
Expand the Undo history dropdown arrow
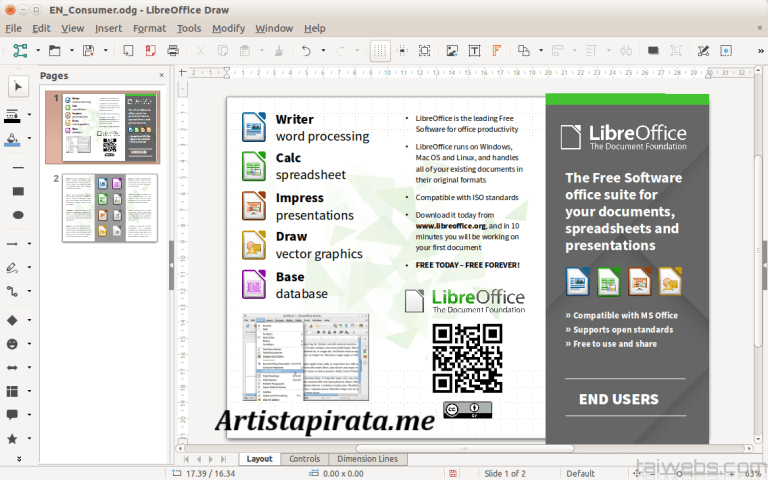323,50
